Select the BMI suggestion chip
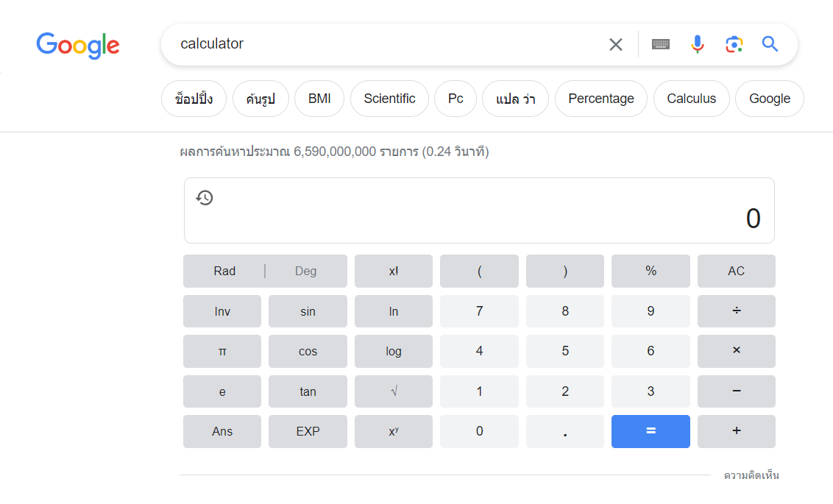The height and width of the screenshot is (504, 833). 319,99
